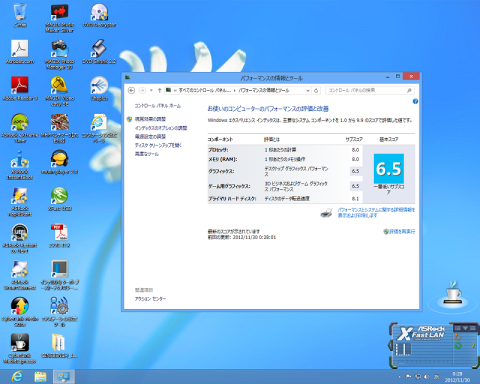480x384 pixels.
Task: Launch ASRock RapidStart shortcut
Action: 20,202
